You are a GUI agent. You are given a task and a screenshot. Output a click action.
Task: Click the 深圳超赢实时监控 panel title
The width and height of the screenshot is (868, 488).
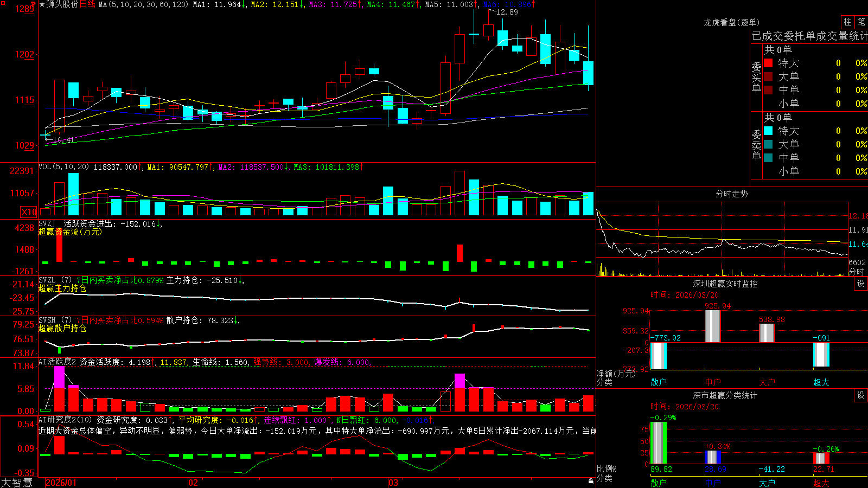pyautogui.click(x=725, y=284)
